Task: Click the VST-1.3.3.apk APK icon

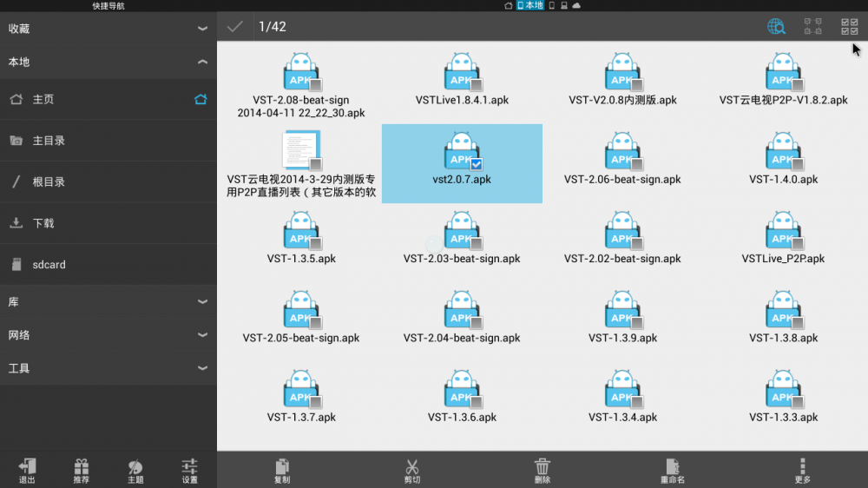Action: 783,389
